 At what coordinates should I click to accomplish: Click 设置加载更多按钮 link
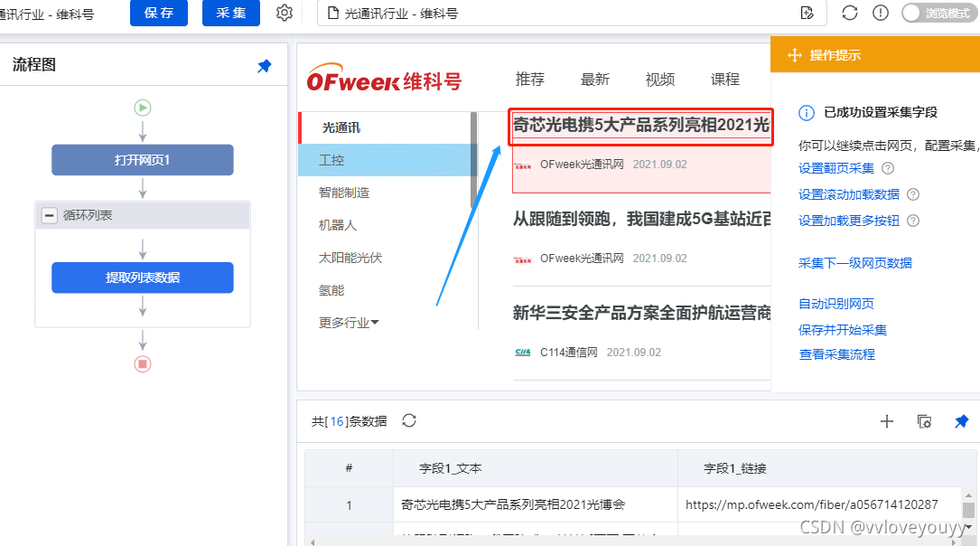849,221
